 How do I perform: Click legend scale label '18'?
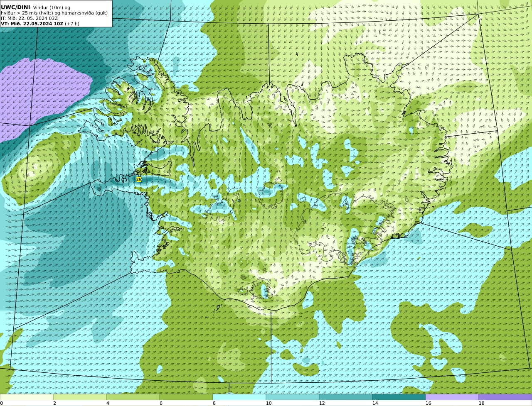point(481,403)
